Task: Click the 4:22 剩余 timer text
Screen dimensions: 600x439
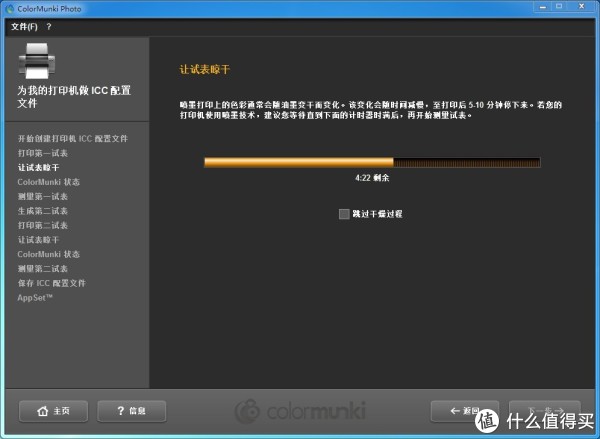Action: (372, 178)
